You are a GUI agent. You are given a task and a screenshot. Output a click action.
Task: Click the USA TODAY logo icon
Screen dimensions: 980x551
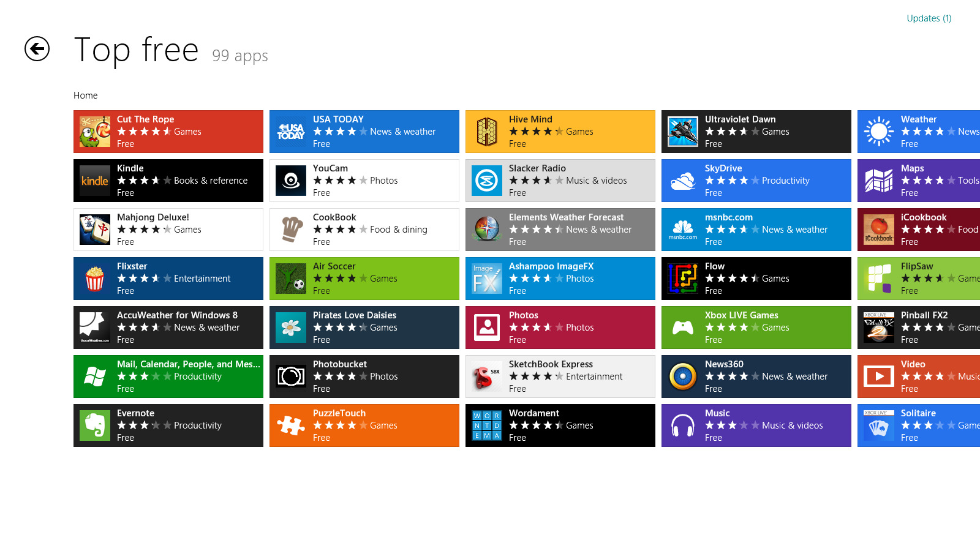coord(291,132)
